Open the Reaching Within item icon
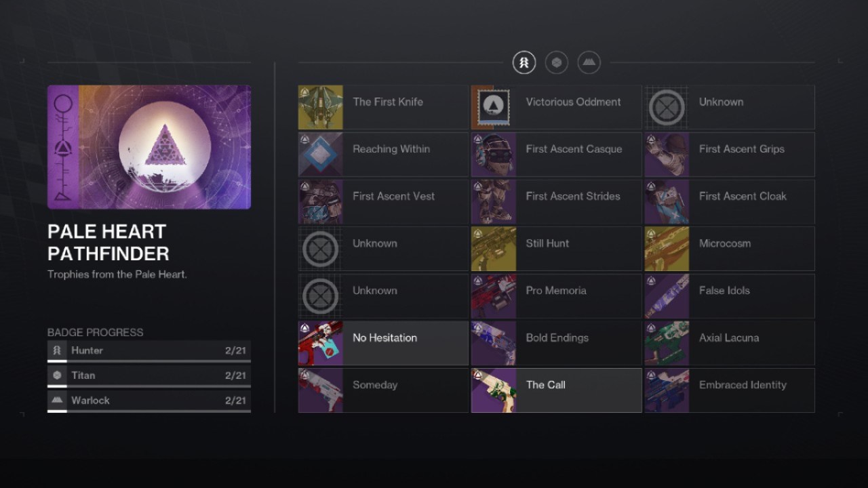 [321, 155]
